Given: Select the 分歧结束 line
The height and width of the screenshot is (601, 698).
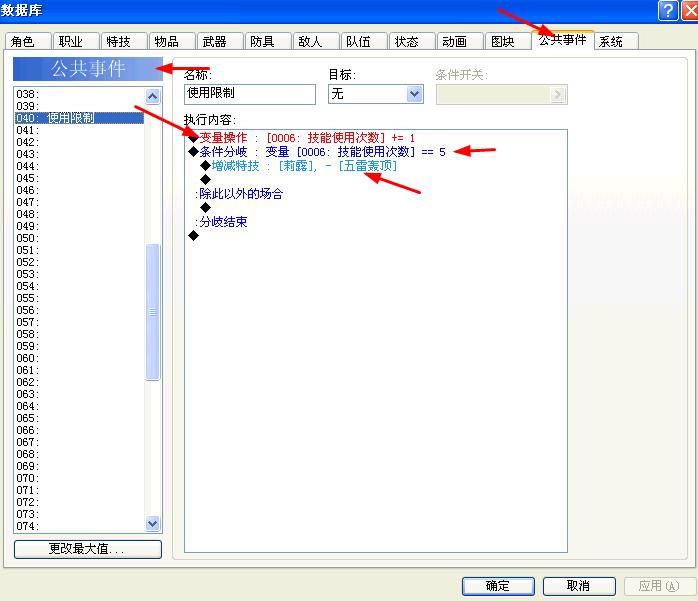Looking at the screenshot, I should click(x=221, y=222).
